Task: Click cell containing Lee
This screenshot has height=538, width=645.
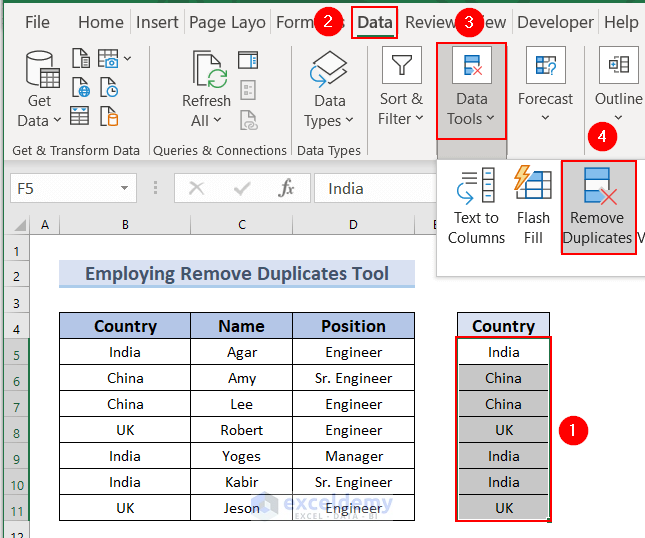Action: pyautogui.click(x=241, y=404)
